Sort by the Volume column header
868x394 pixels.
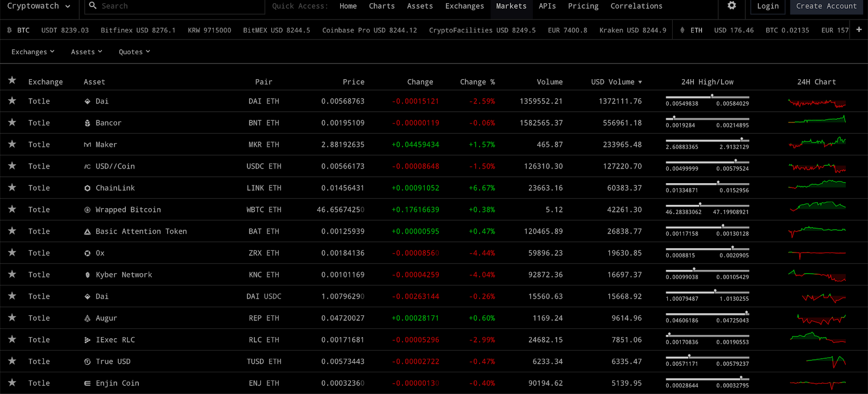click(x=550, y=82)
